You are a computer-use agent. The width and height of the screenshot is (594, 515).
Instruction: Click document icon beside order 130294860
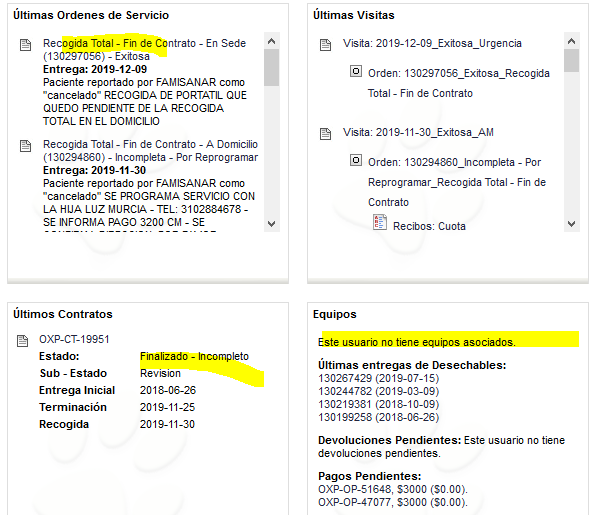pyautogui.click(x=25, y=146)
